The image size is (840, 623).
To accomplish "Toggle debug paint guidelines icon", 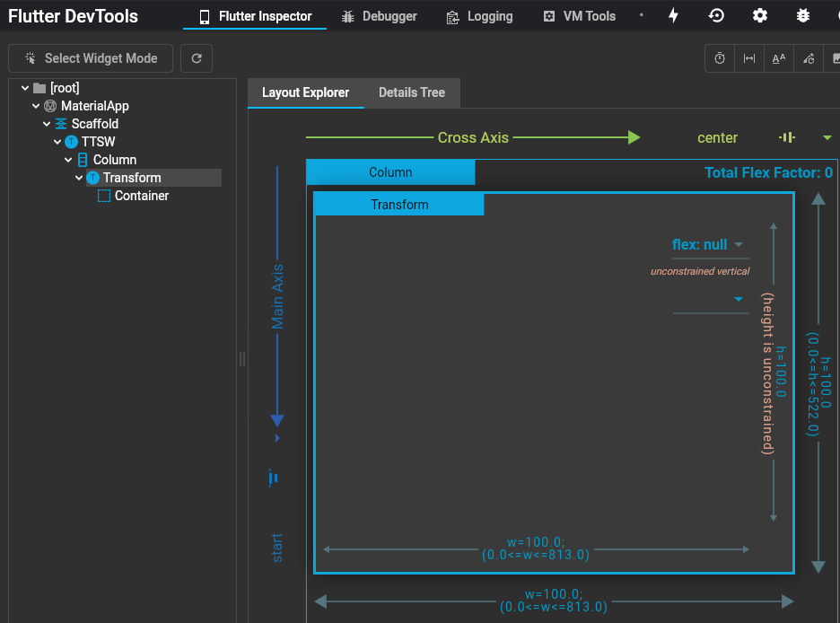I will (x=749, y=58).
